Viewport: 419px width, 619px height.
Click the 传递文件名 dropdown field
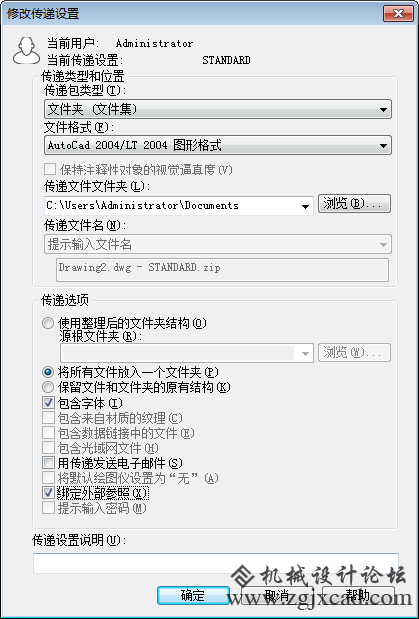click(x=218, y=244)
